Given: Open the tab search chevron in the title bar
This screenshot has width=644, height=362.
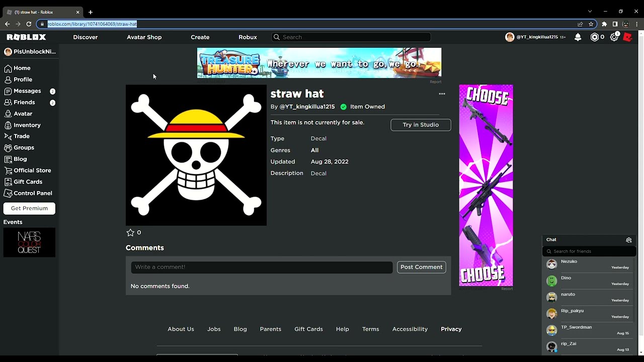Looking at the screenshot, I should [x=590, y=11].
